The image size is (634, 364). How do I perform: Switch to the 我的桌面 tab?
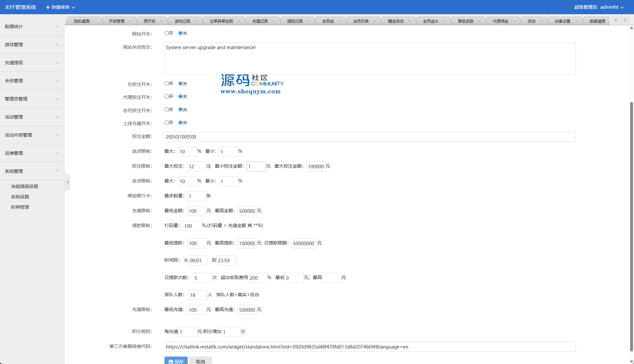[82, 21]
